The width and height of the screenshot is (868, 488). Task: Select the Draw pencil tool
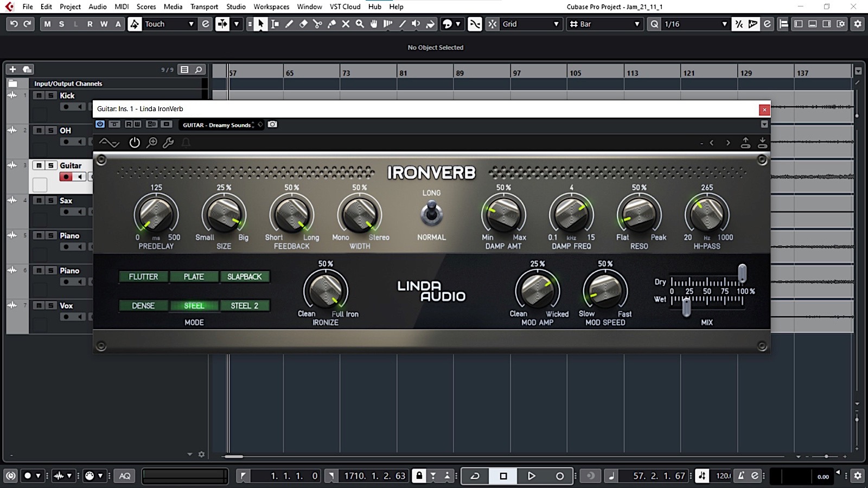289,24
